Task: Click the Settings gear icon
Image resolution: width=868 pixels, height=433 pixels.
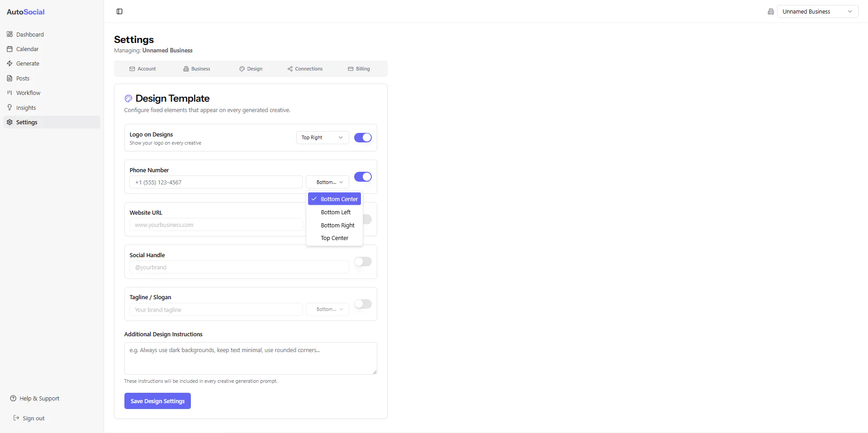Action: [9, 122]
